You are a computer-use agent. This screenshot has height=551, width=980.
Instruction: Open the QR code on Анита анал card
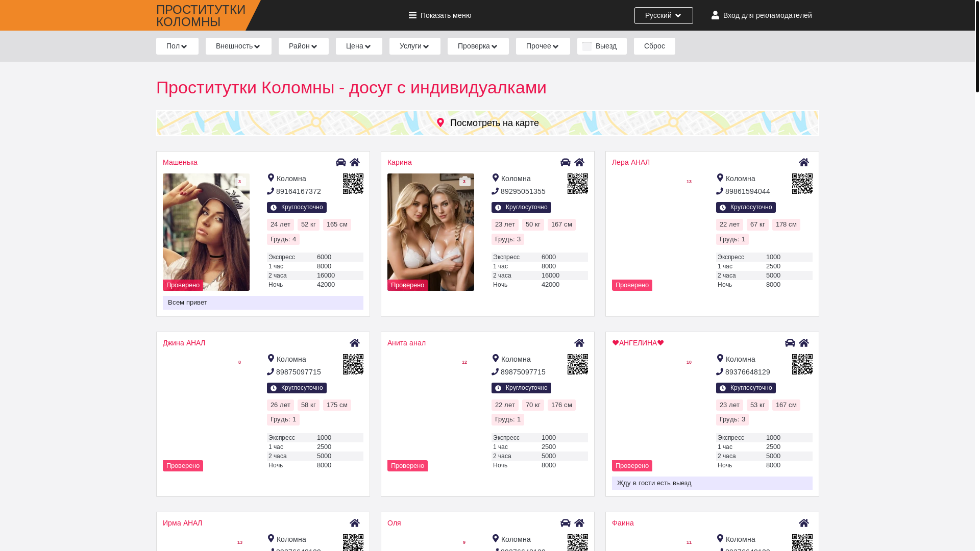[578, 364]
